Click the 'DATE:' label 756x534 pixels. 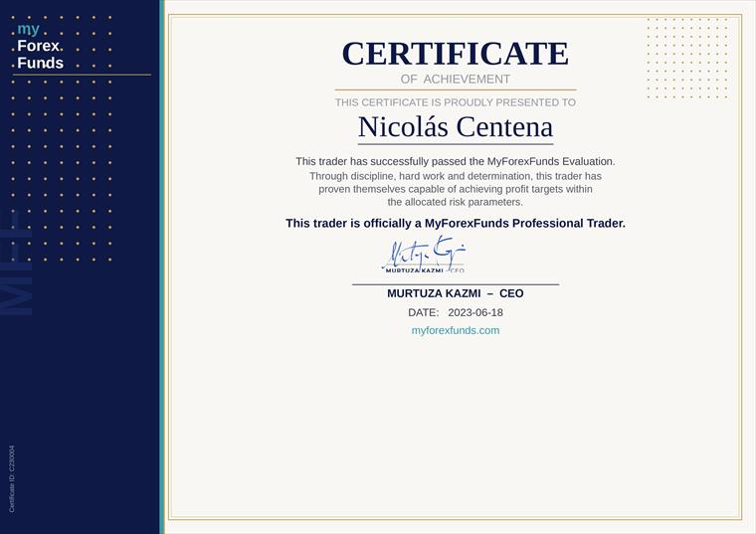424,312
